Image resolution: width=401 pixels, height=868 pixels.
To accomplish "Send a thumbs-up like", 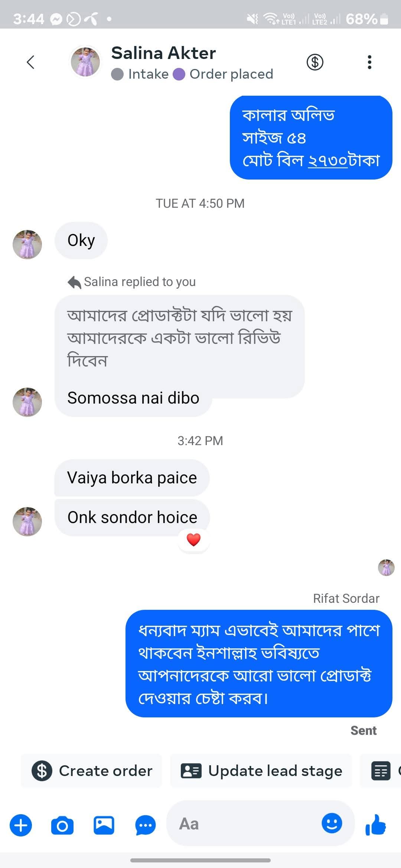I will pos(376,825).
